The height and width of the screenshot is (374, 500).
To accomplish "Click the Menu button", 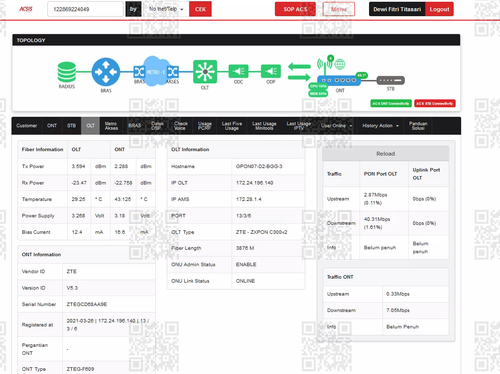I will coord(339,9).
